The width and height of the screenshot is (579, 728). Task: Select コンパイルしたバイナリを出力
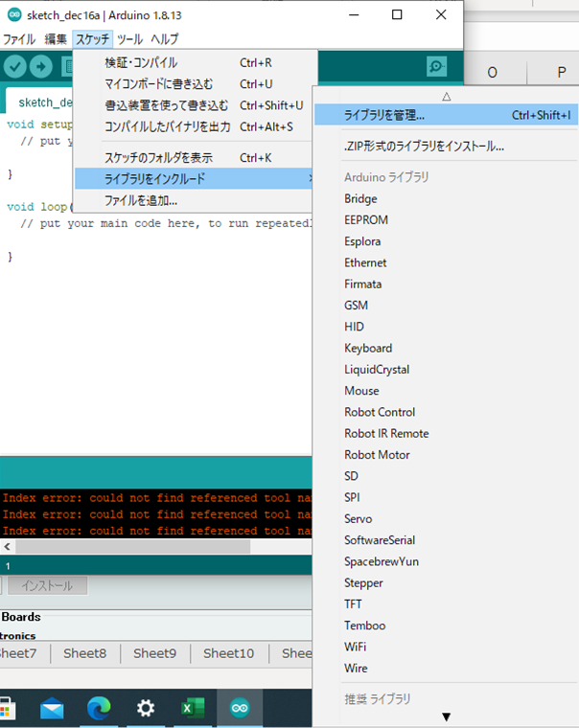coord(194,126)
